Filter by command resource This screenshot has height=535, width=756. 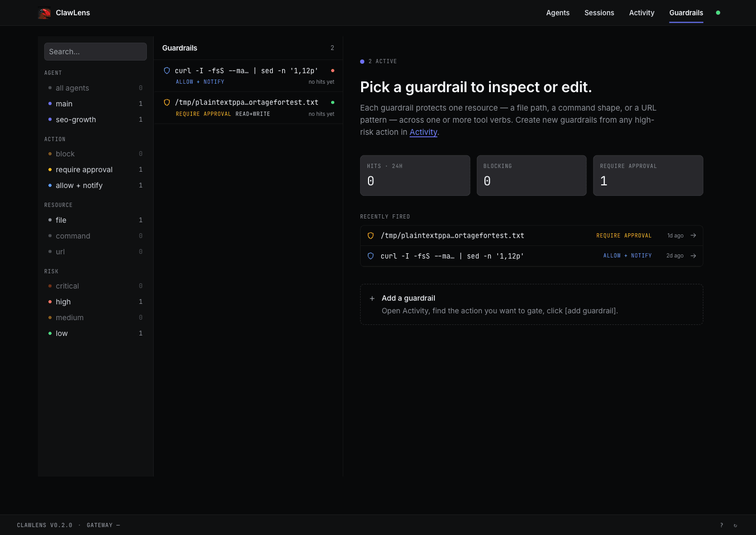tap(95, 236)
